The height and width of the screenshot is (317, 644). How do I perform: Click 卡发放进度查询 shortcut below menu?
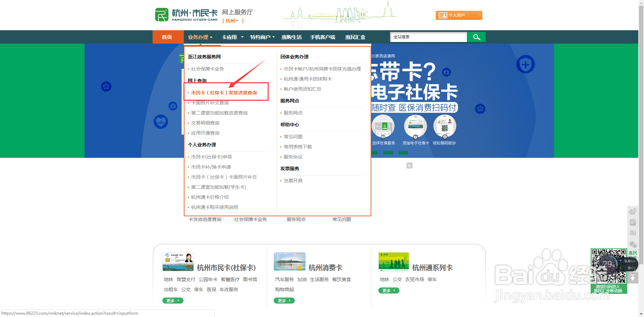205,219
